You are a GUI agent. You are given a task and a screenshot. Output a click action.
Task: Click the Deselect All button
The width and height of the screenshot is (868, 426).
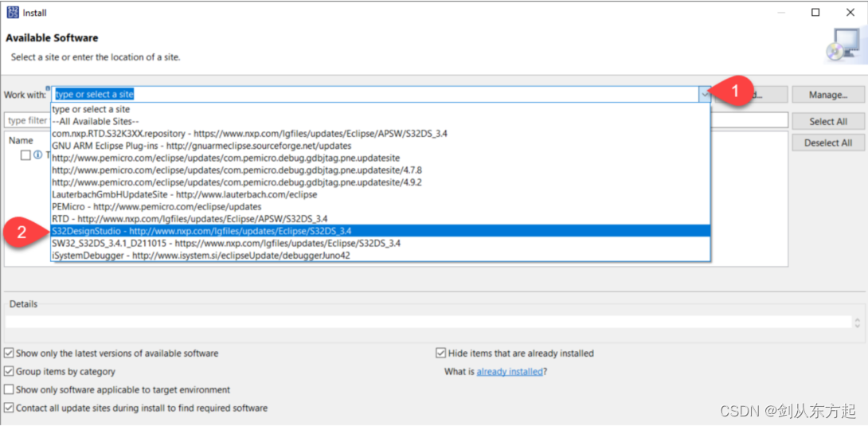tap(828, 143)
